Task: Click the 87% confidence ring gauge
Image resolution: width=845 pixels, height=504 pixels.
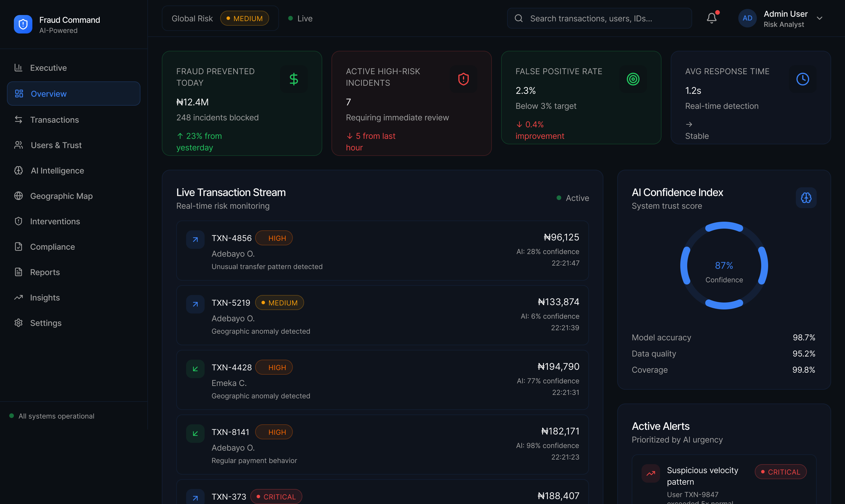Action: (x=724, y=266)
